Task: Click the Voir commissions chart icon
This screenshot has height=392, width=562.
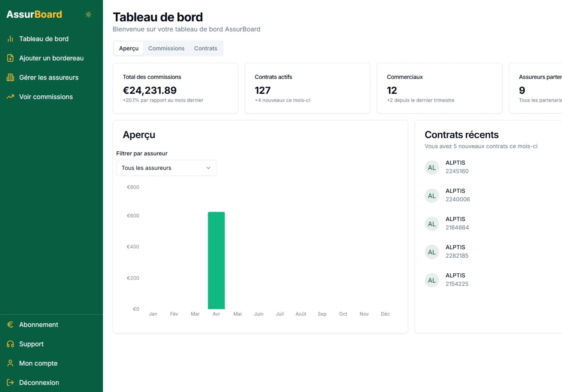Action: tap(10, 97)
